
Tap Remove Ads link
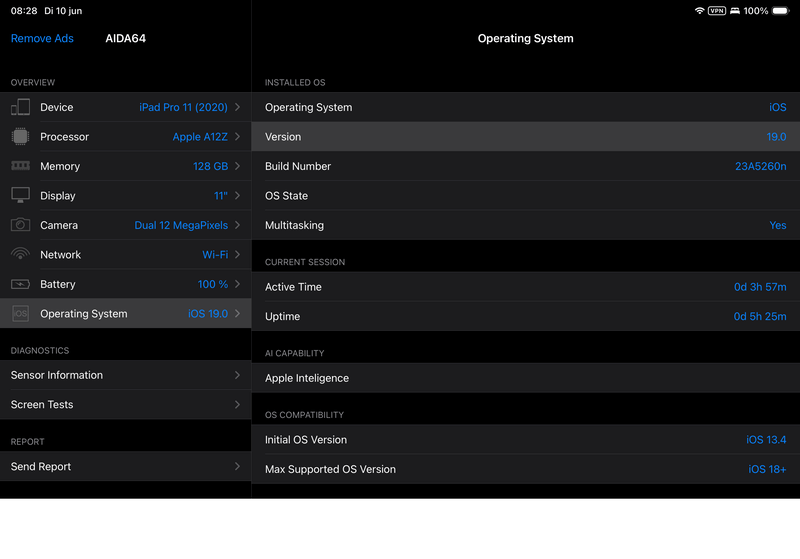(42, 38)
